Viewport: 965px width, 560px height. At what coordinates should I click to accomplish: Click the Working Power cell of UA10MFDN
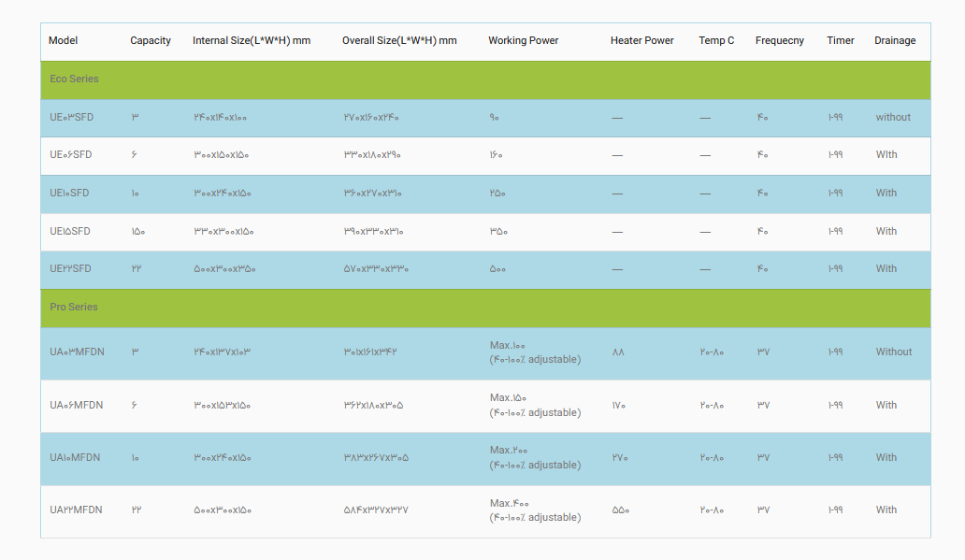click(534, 458)
